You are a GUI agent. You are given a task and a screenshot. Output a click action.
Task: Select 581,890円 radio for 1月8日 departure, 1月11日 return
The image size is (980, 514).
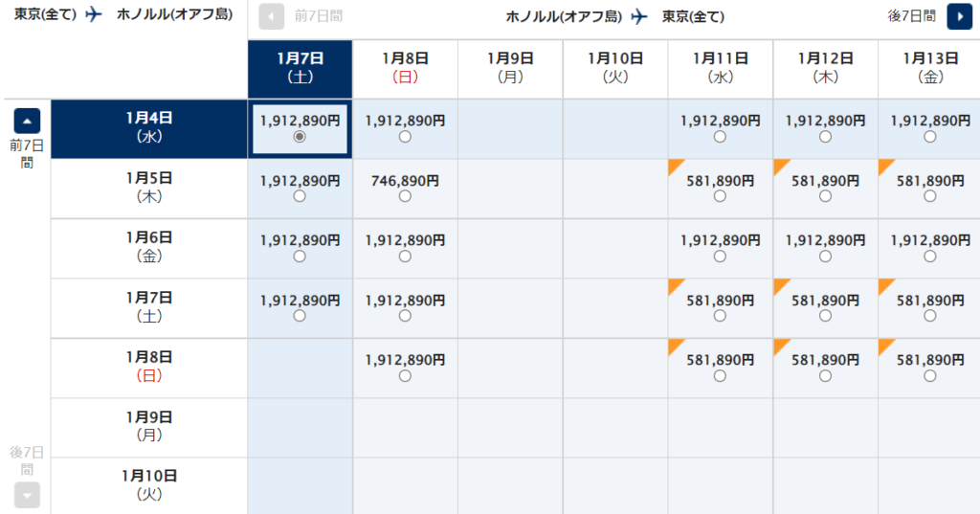tap(720, 376)
